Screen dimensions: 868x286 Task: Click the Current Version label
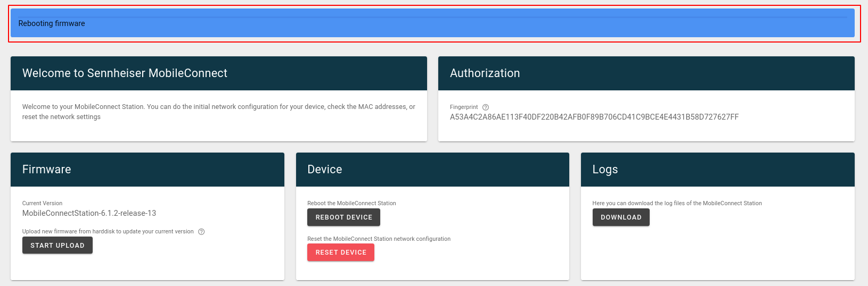point(42,203)
